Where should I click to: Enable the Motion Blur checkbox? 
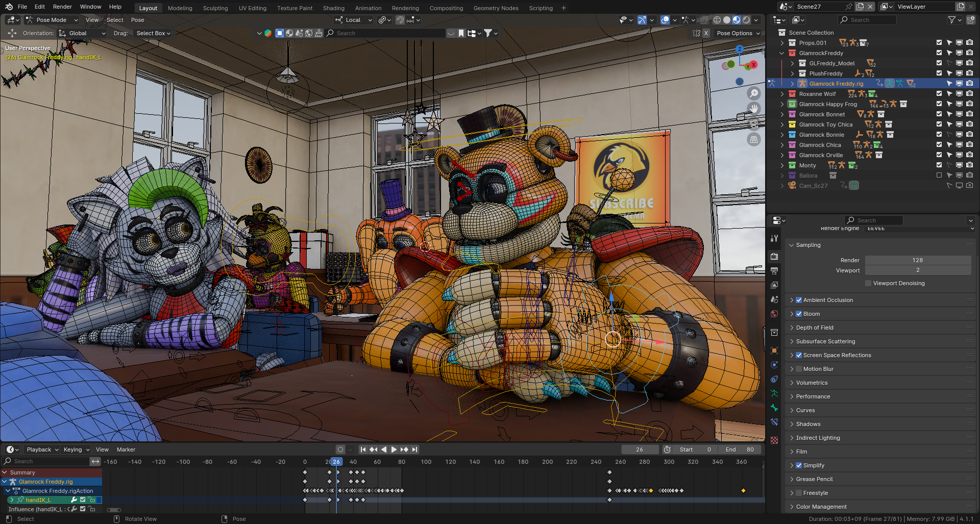point(799,369)
